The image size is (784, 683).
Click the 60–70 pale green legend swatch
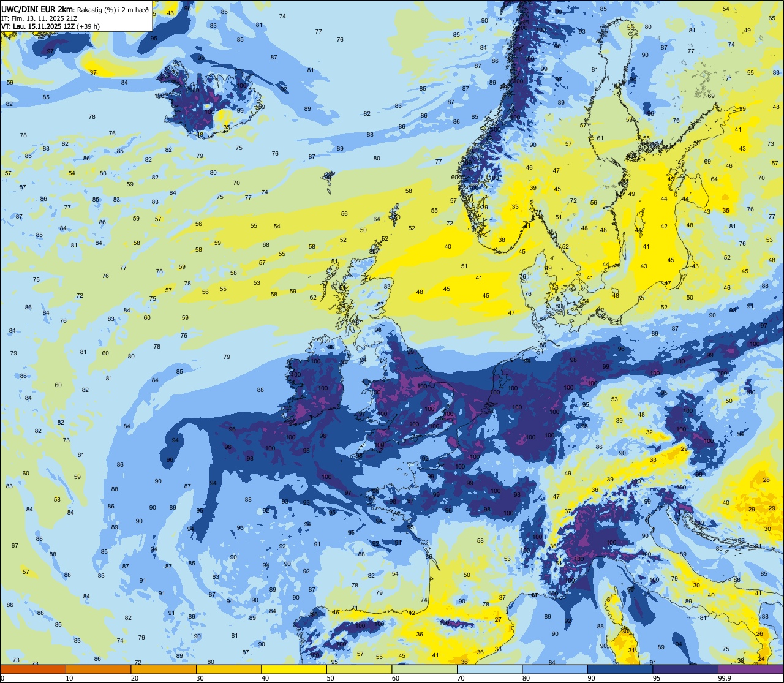(424, 669)
